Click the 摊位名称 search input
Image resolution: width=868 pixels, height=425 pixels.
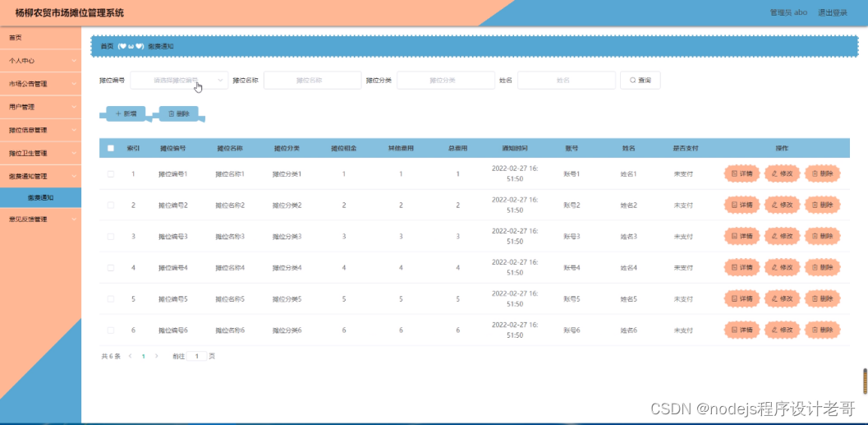(x=312, y=81)
